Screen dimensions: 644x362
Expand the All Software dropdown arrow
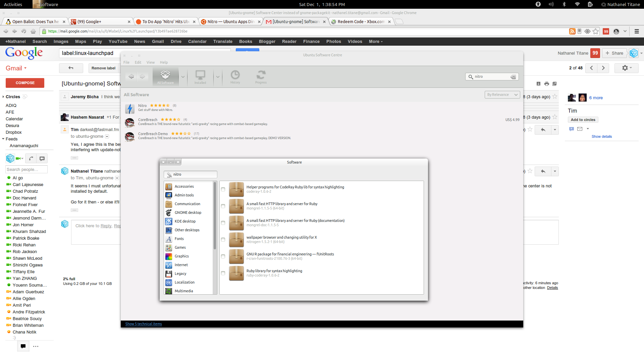tap(183, 77)
